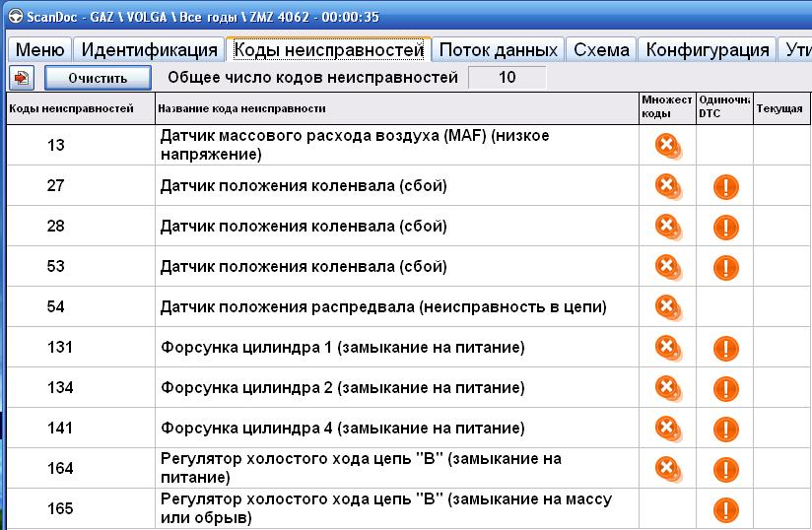Click the Множест коды column header

pos(667,108)
